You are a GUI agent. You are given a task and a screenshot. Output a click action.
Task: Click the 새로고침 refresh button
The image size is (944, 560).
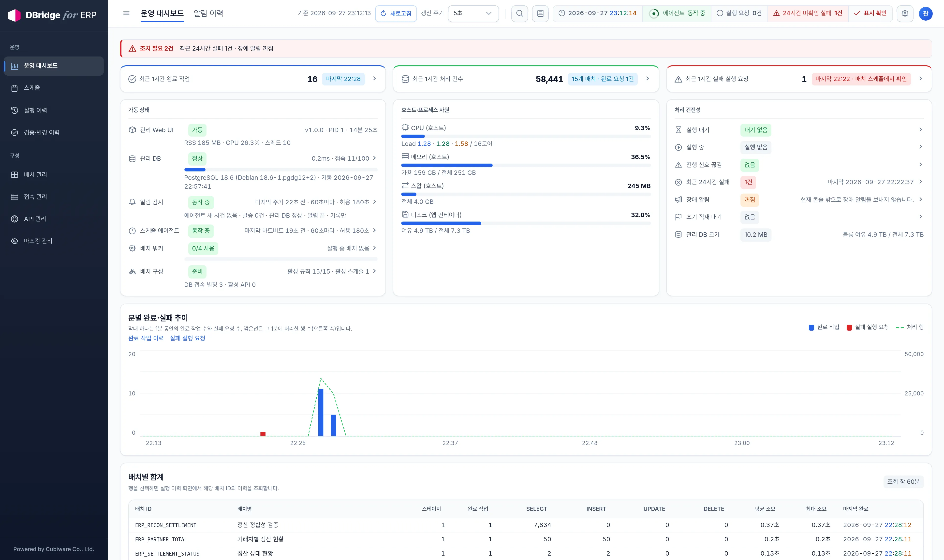point(396,14)
